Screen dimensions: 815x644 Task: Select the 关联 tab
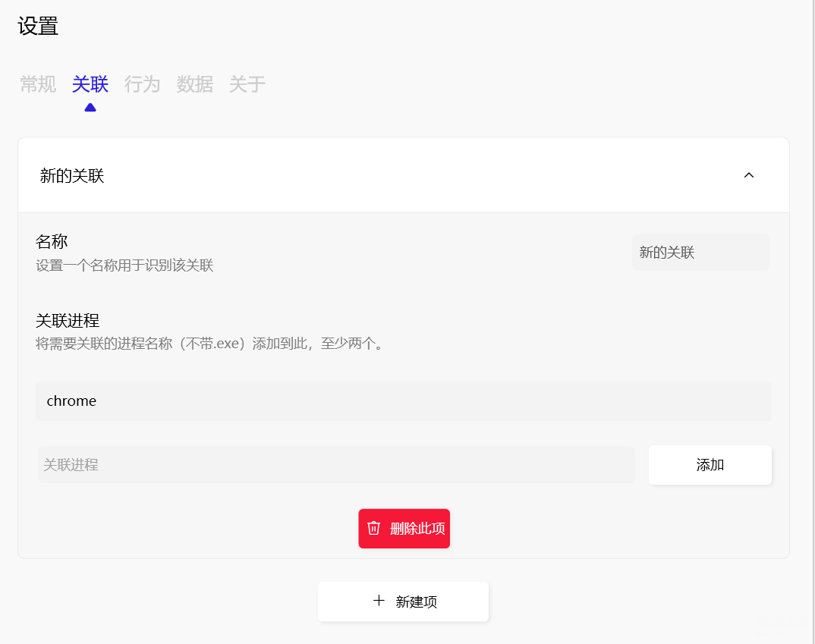click(x=90, y=83)
